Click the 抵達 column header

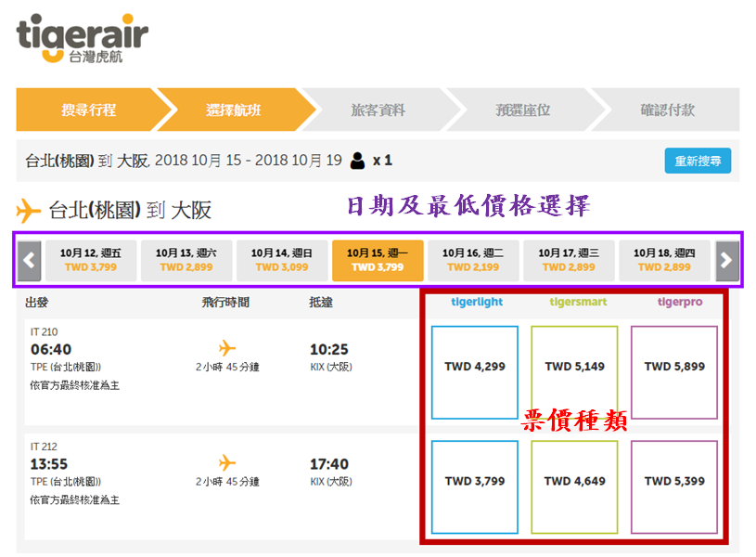[x=321, y=303]
